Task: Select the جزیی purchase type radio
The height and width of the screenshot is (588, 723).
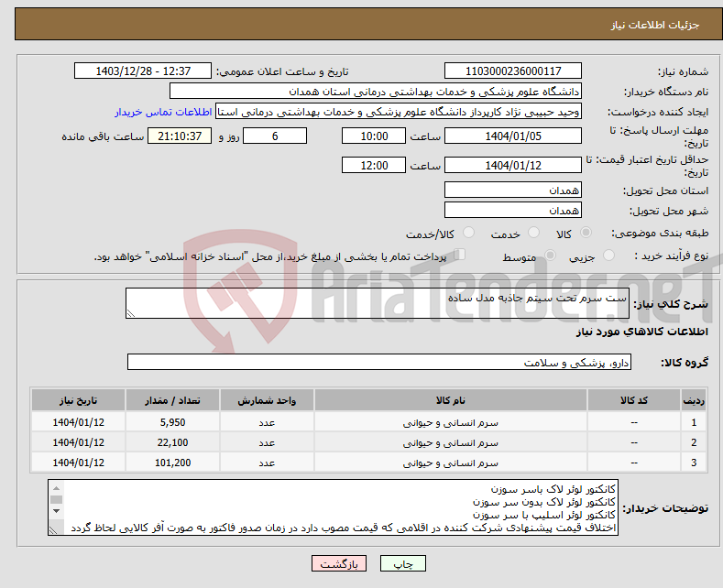Action: point(608,256)
